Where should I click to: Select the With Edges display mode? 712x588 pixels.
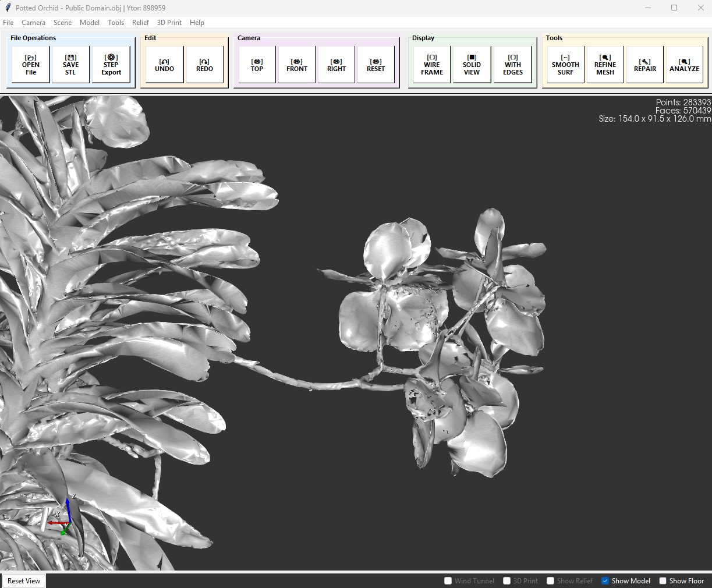(x=513, y=65)
